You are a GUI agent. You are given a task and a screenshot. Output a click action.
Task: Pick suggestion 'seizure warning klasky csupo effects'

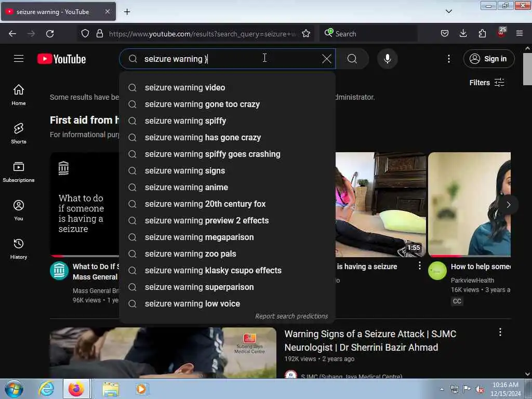click(x=228, y=270)
